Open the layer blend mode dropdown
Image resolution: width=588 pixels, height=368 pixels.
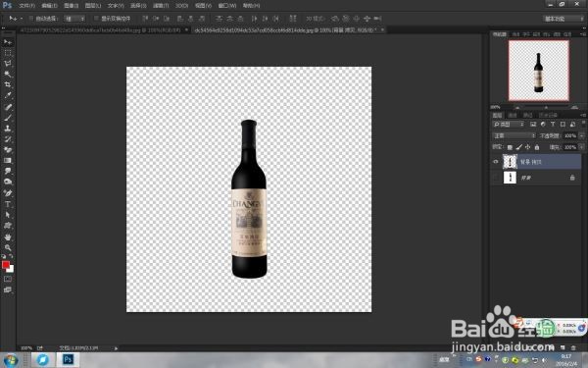514,135
